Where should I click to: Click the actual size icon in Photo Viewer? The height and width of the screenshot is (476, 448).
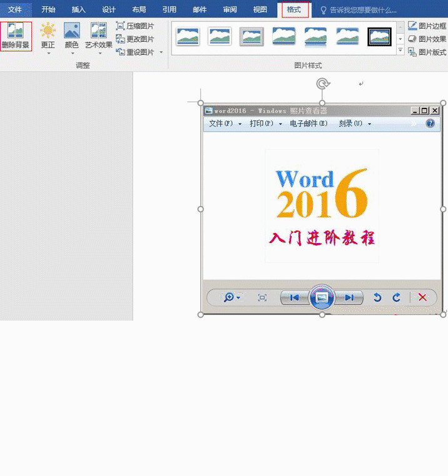click(x=262, y=297)
